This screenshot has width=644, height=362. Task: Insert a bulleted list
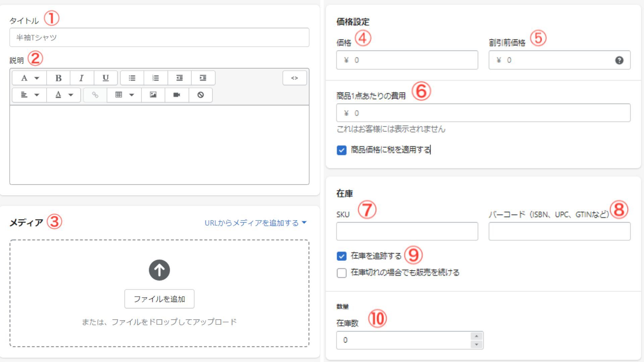click(x=132, y=78)
